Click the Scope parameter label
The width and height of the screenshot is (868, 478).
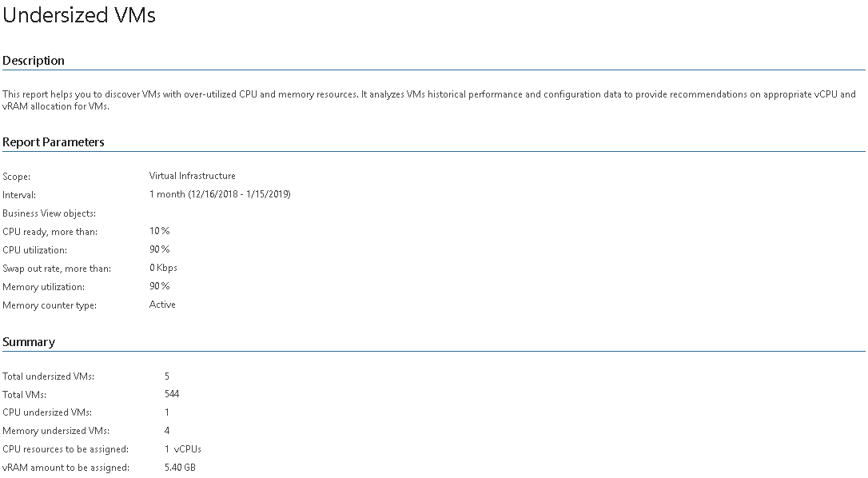pyautogui.click(x=17, y=177)
